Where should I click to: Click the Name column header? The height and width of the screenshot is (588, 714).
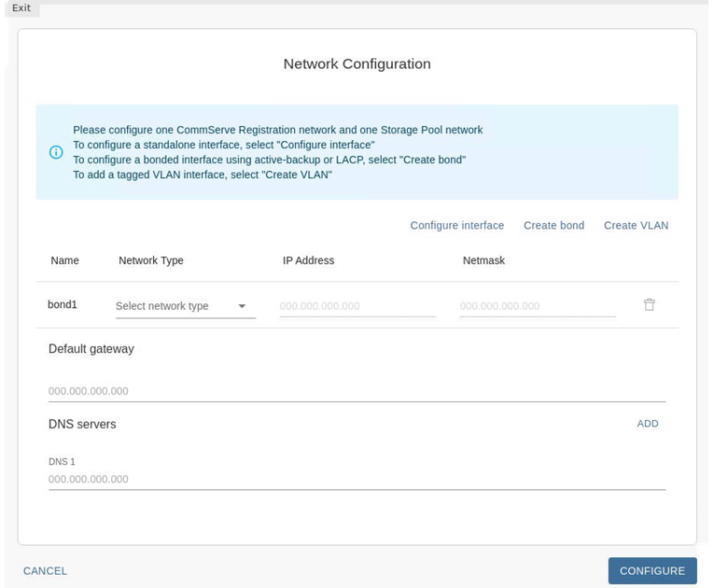(65, 260)
